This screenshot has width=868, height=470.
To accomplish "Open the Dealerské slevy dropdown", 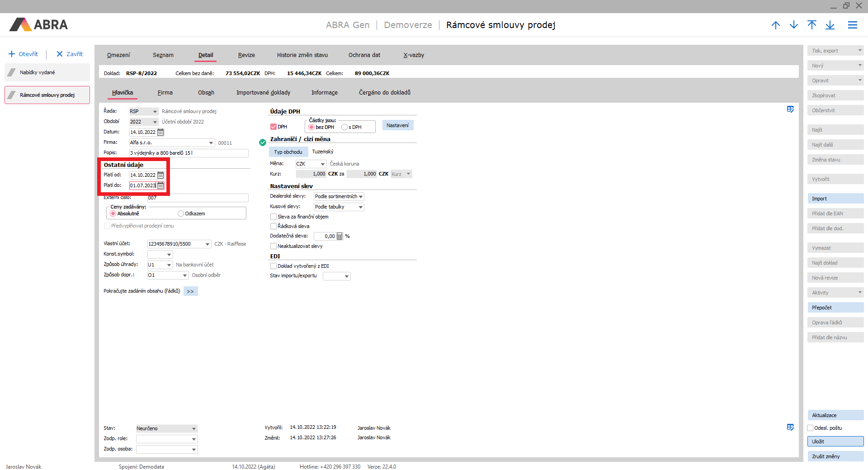I will (x=360, y=197).
